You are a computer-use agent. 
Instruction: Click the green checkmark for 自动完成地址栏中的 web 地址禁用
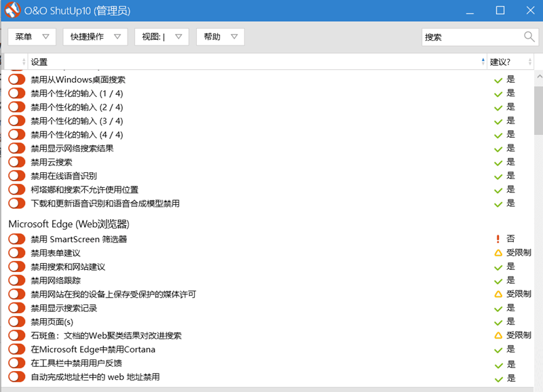[498, 379]
